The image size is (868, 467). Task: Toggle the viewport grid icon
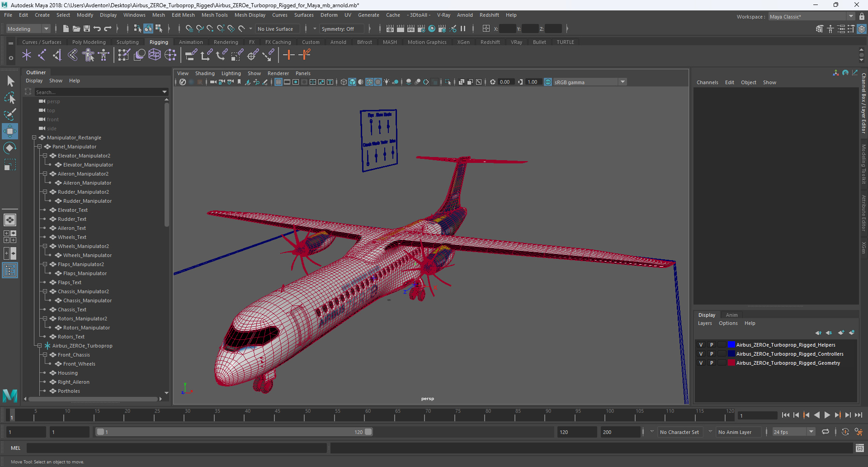(x=278, y=82)
